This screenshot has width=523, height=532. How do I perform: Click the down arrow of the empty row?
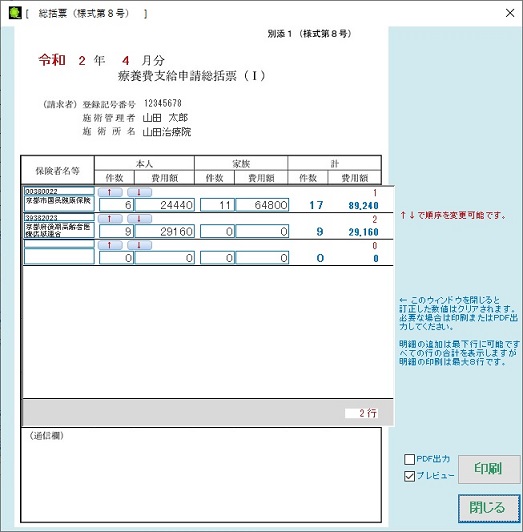(x=139, y=245)
